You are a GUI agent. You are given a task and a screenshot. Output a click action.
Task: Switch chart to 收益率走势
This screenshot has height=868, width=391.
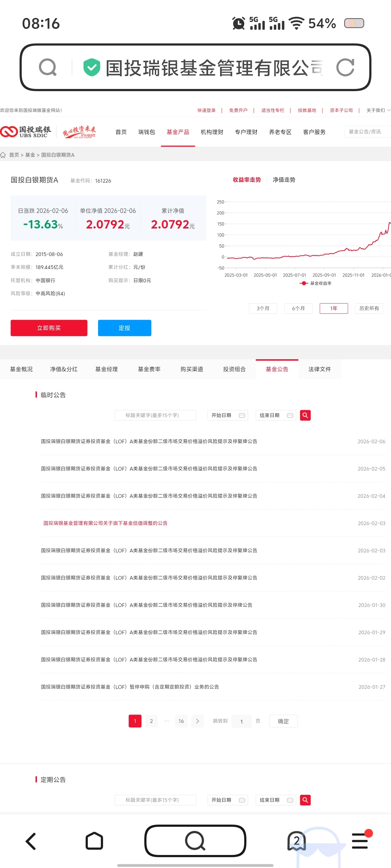tap(247, 179)
